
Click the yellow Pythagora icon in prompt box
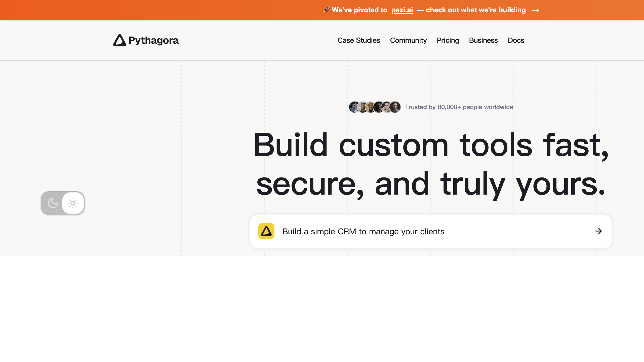point(266,231)
